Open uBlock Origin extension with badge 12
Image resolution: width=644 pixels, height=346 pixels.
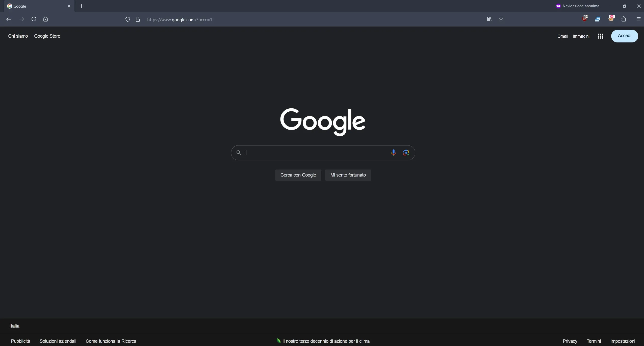point(585,19)
